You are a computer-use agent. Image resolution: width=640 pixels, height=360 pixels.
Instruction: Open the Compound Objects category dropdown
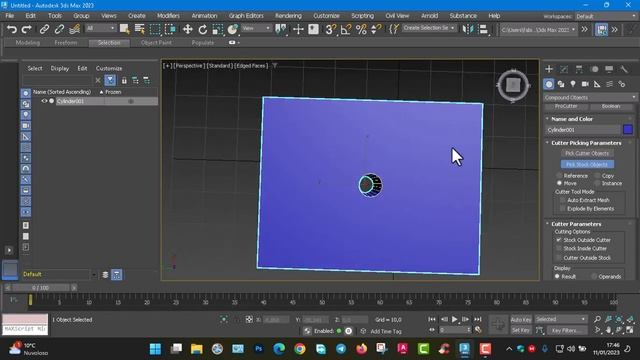point(590,98)
